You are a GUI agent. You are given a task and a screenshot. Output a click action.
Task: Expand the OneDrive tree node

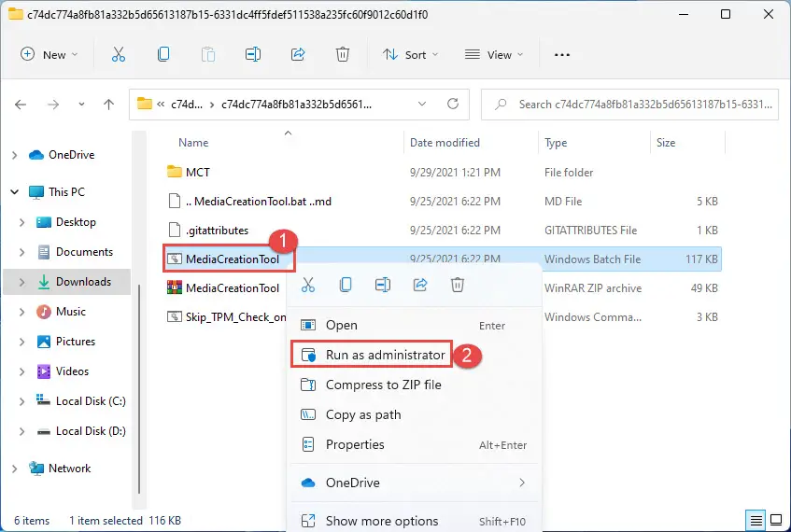15,155
